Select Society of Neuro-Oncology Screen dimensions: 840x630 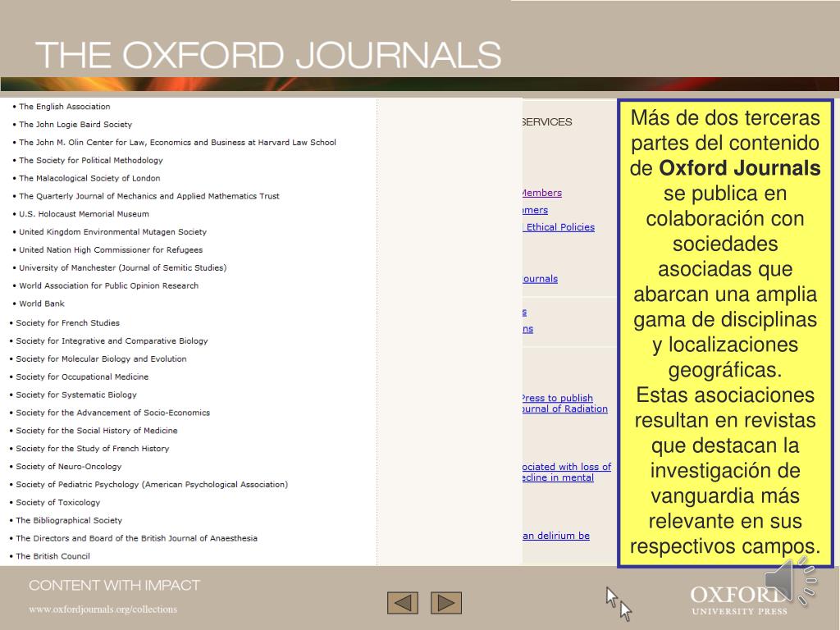coord(69,467)
